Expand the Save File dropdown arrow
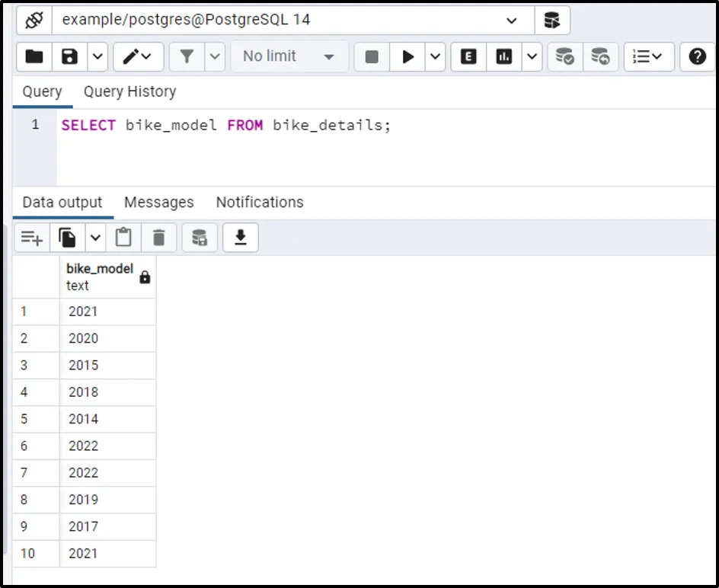This screenshot has height=588, width=719. [98, 56]
